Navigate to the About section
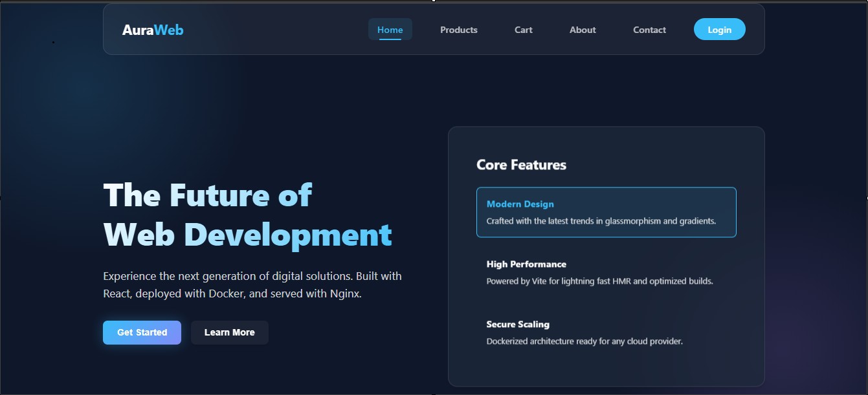 (582, 30)
